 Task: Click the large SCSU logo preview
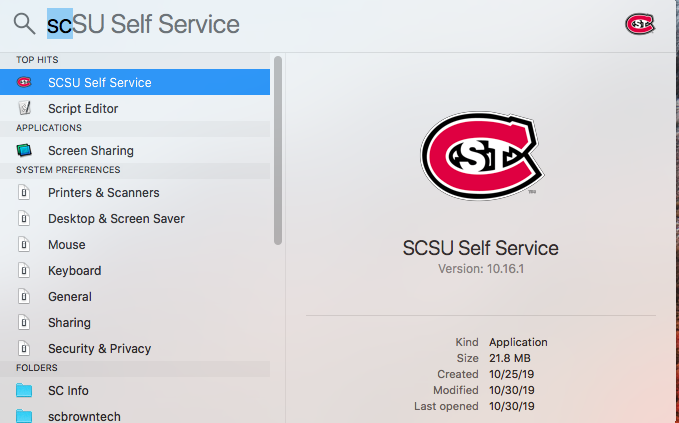pos(482,155)
